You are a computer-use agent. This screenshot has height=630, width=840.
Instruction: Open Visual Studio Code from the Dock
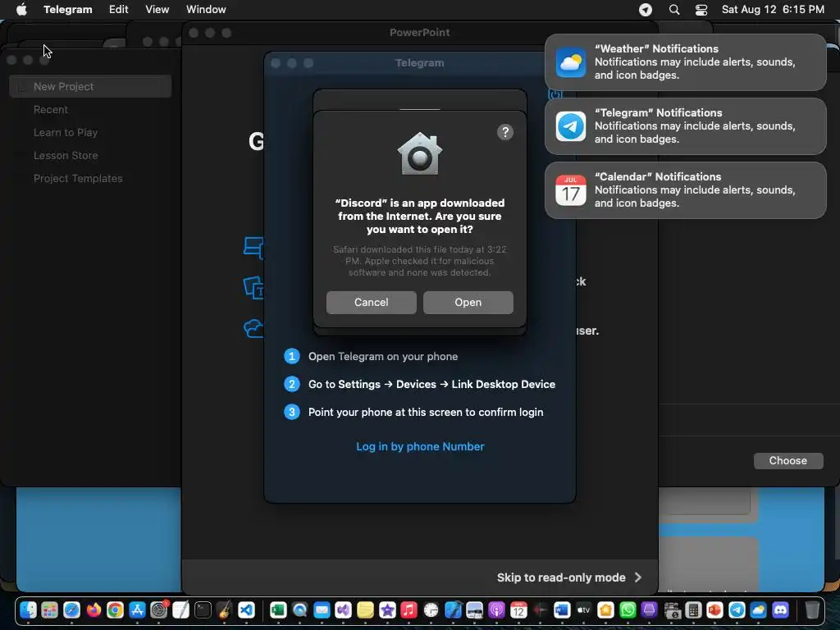pyautogui.click(x=246, y=609)
